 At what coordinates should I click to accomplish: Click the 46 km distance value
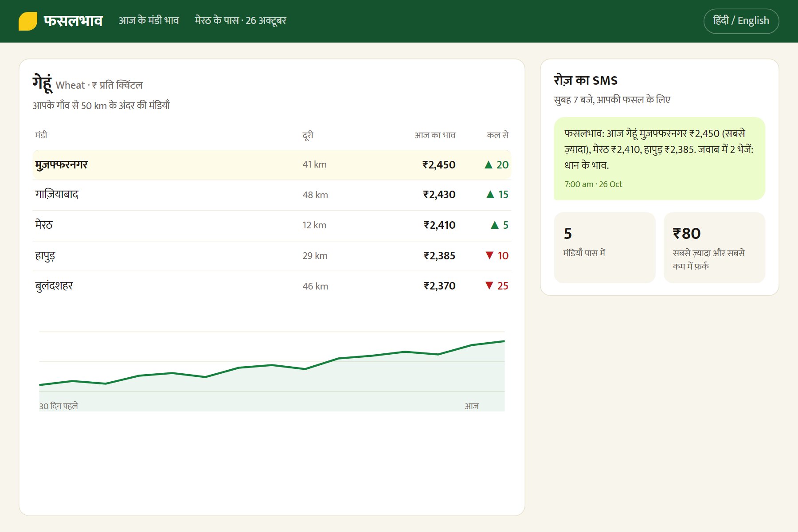(x=315, y=286)
